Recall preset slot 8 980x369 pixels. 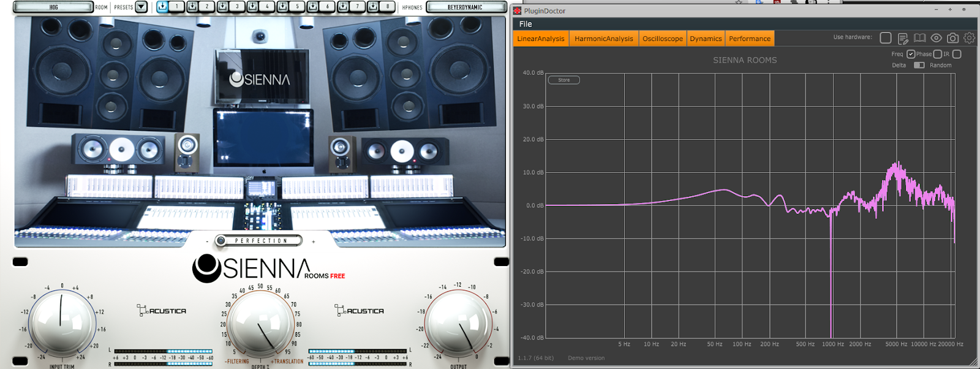tap(387, 7)
